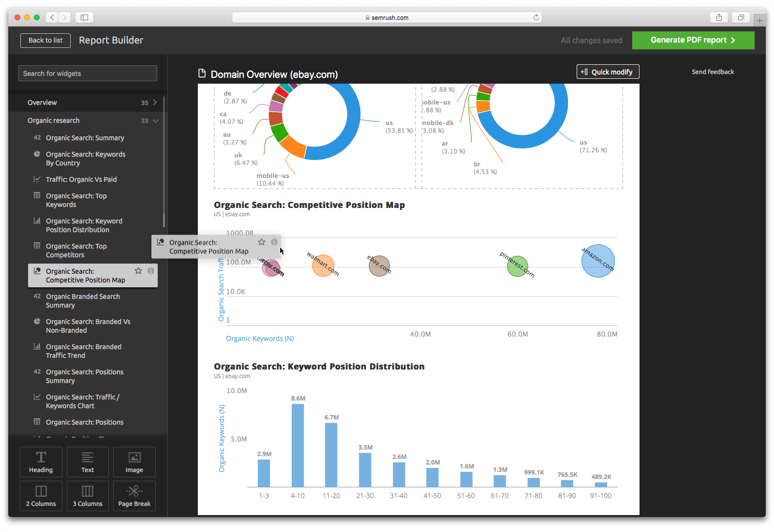The width and height of the screenshot is (774, 532).
Task: Add a Heading block
Action: point(41,462)
